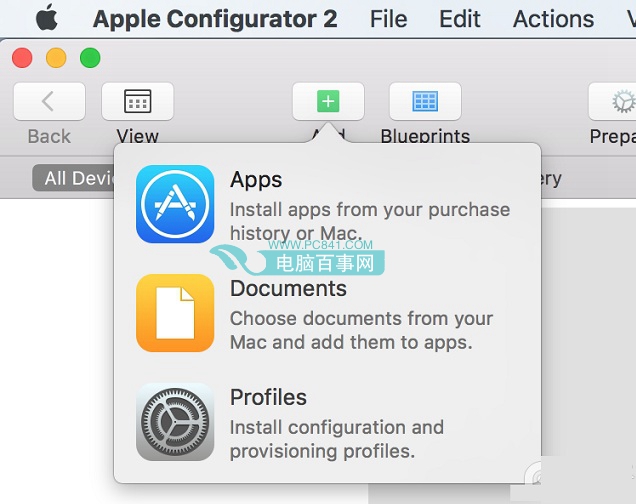Open the Blueprints toolbar icon
Image resolution: width=636 pixels, height=504 pixels.
tap(425, 101)
